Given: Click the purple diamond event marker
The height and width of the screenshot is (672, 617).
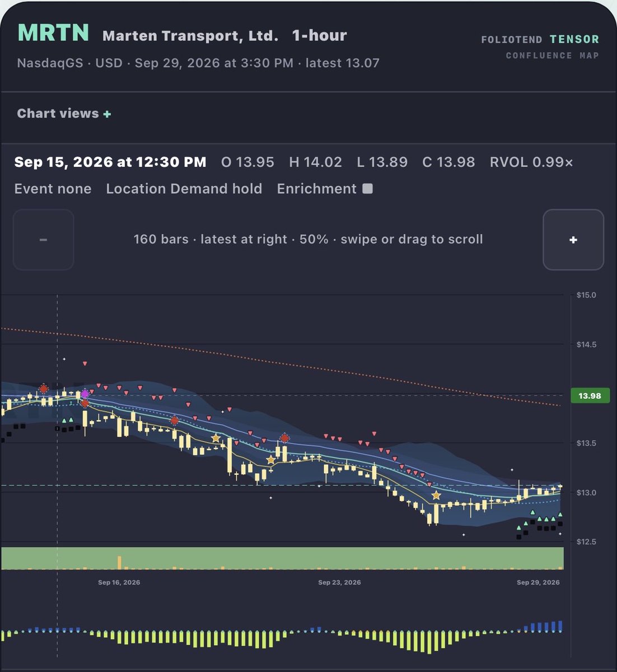Looking at the screenshot, I should point(85,394).
